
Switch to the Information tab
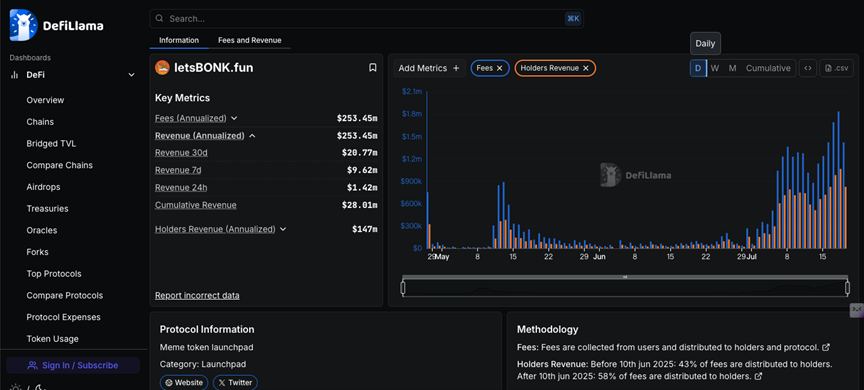179,40
